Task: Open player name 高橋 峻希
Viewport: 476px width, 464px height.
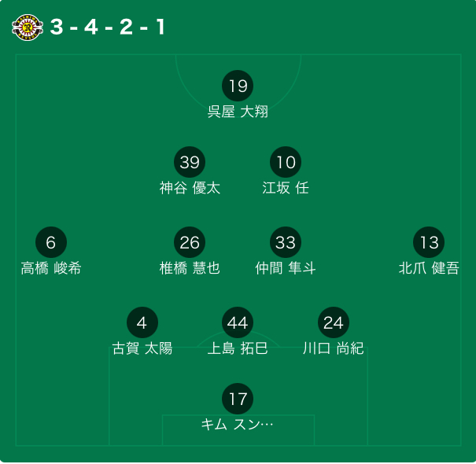Action: click(x=51, y=268)
